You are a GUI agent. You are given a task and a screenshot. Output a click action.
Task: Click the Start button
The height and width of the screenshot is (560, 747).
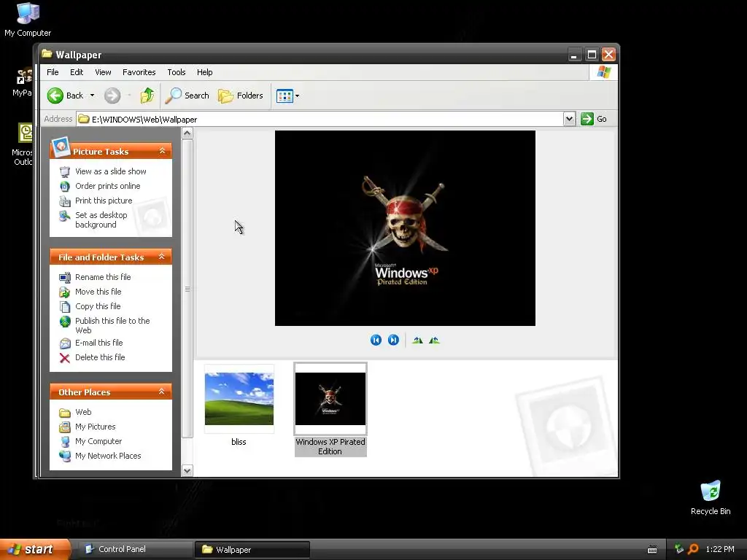pyautogui.click(x=35, y=550)
